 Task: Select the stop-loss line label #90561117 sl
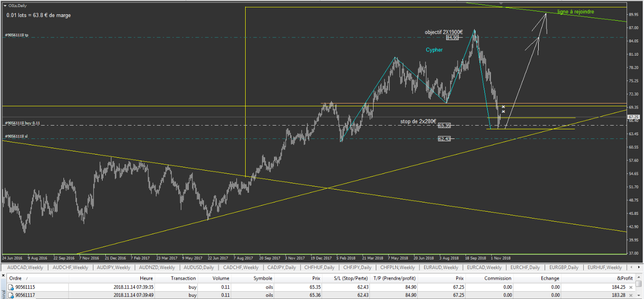[16, 136]
